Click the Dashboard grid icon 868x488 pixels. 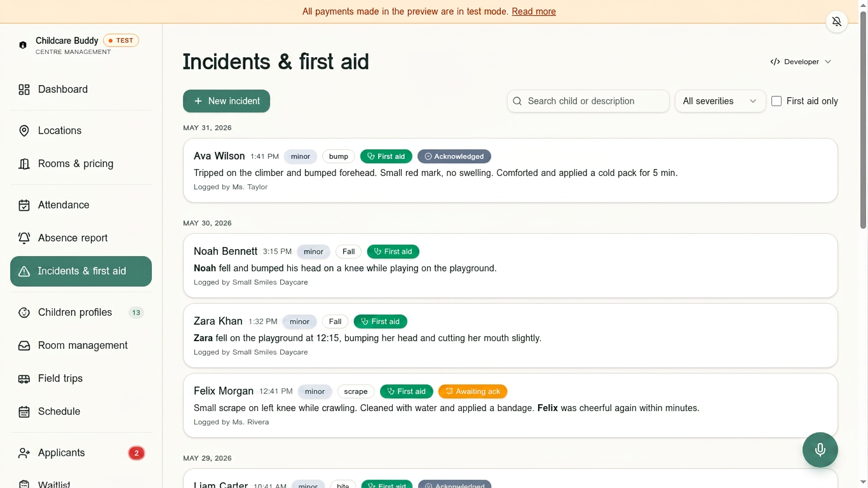[x=24, y=90]
